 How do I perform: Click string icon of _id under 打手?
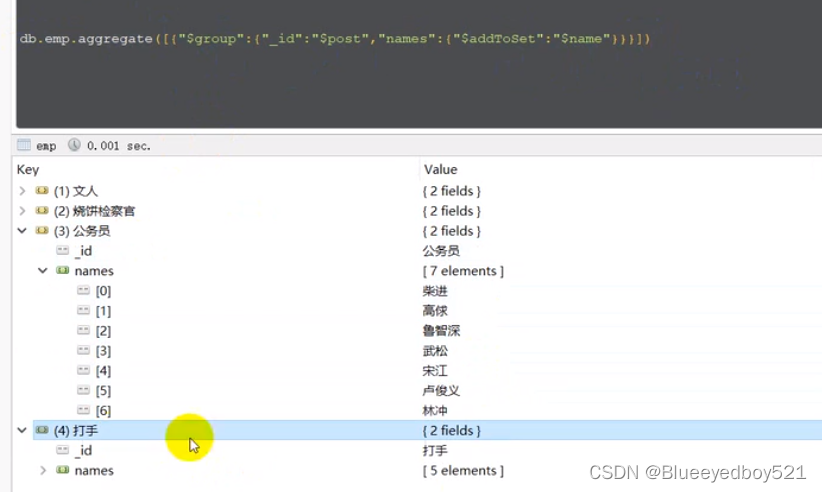[63, 450]
